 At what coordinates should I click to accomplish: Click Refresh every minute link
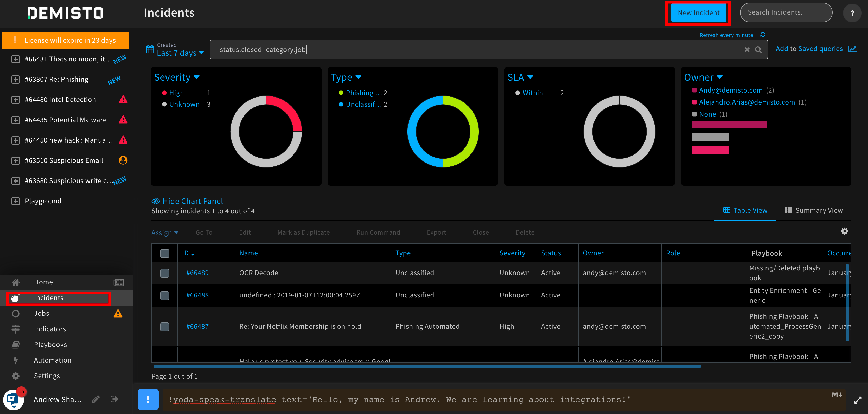point(726,35)
